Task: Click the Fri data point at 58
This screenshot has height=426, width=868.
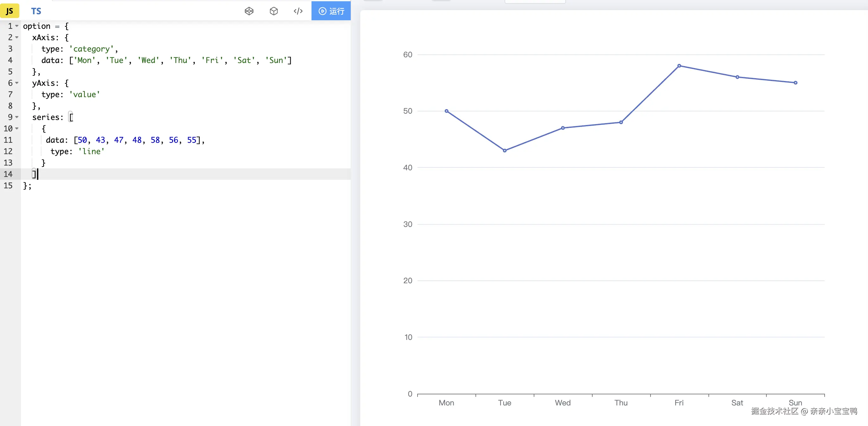Action: 679,66
